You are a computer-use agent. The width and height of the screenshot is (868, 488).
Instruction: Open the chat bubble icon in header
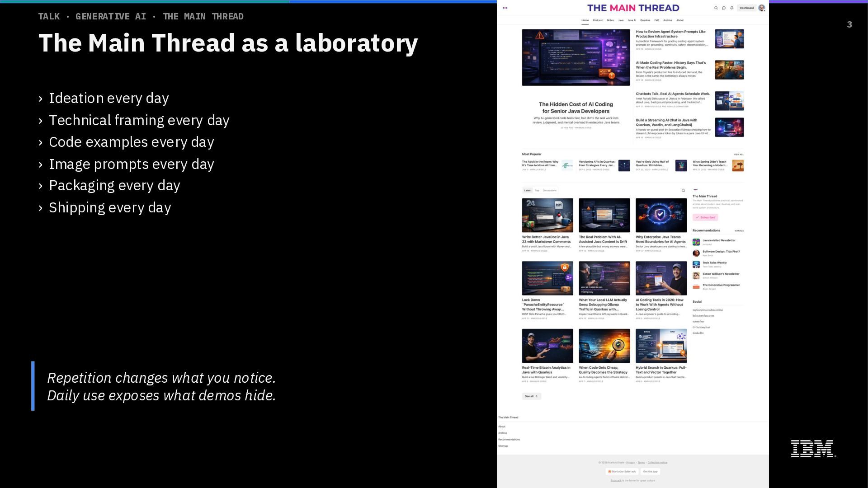click(724, 8)
